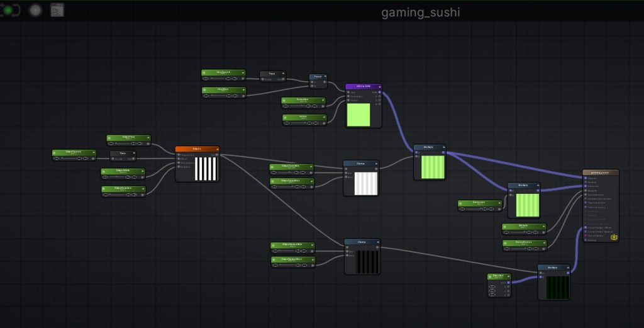Collapse the HSV to RGB node preview
The width and height of the screenshot is (644, 328).
[379, 87]
